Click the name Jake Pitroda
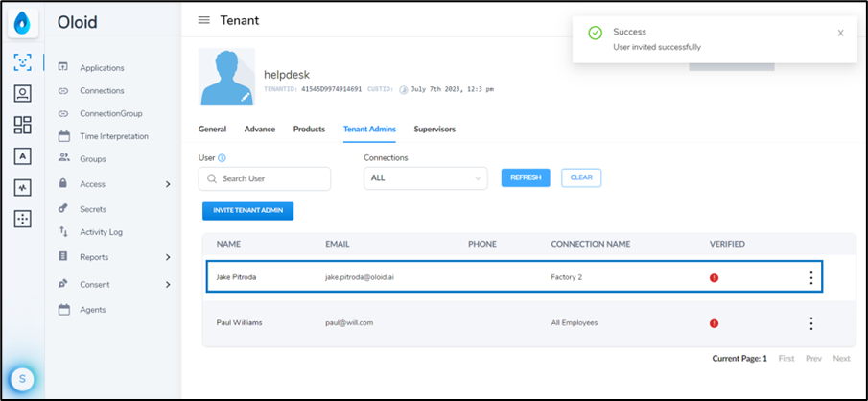The width and height of the screenshot is (868, 401). coord(236,277)
